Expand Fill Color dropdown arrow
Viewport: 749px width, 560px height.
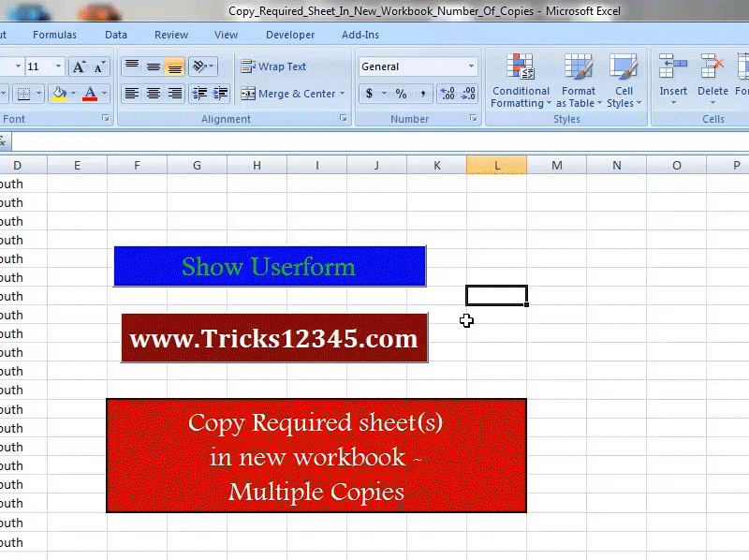[74, 93]
